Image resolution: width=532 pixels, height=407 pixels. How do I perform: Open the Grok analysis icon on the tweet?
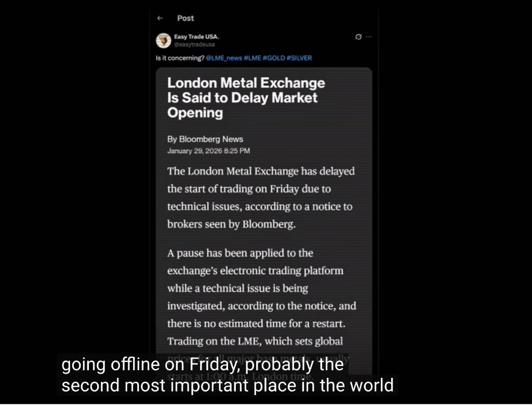[358, 36]
